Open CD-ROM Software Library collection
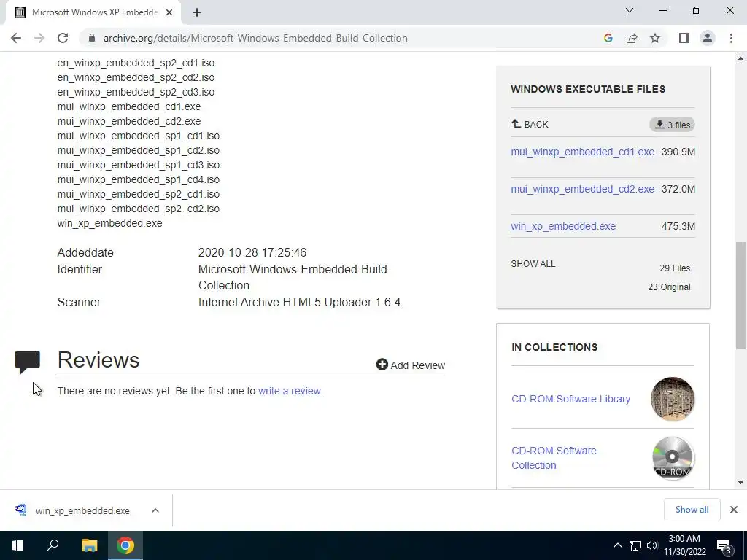 tap(570, 399)
